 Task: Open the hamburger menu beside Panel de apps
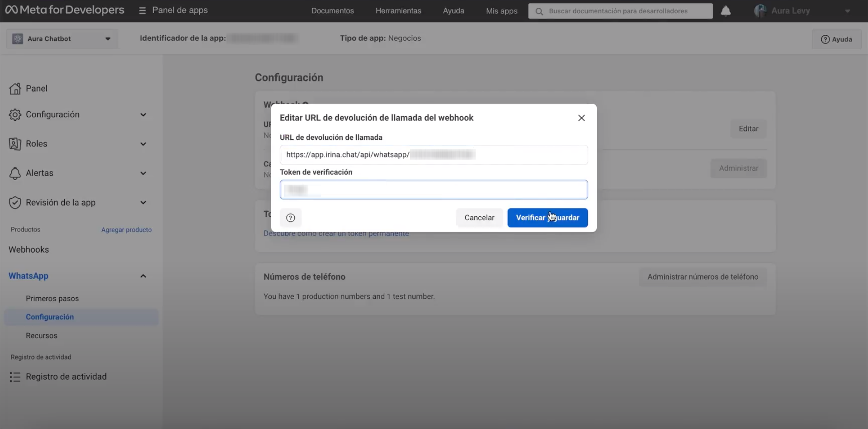coord(142,10)
